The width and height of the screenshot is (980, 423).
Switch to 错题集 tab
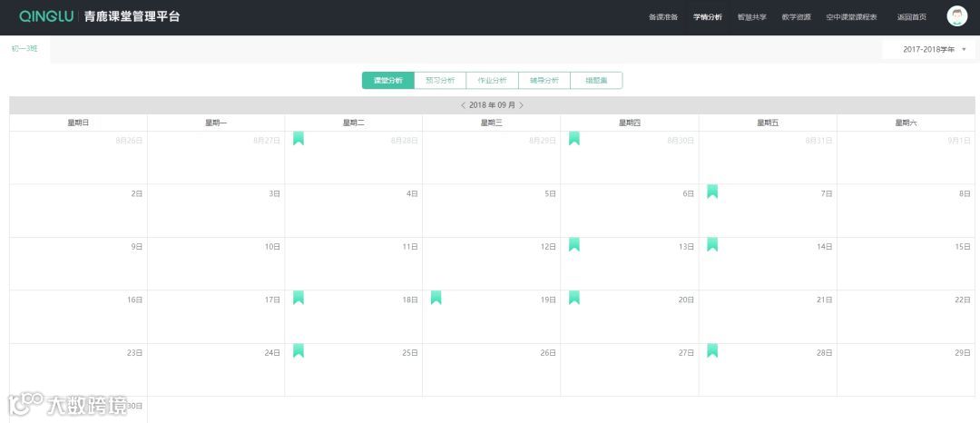(x=596, y=81)
